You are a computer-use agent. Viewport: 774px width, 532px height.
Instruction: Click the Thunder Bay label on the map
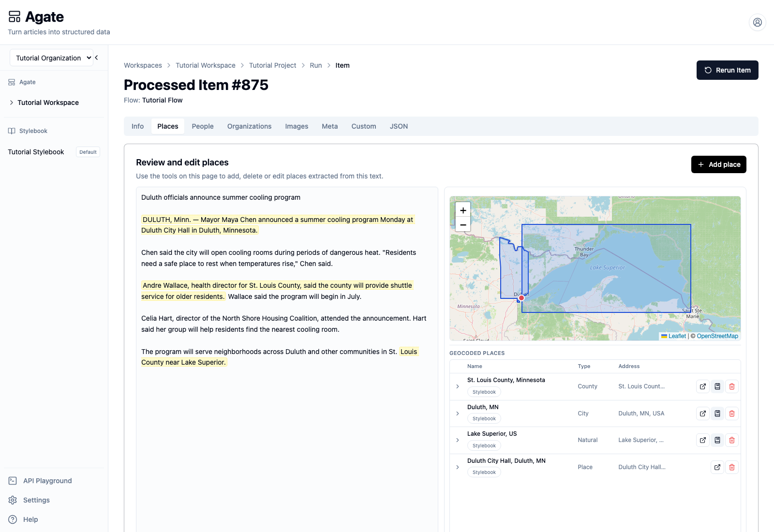(x=584, y=252)
